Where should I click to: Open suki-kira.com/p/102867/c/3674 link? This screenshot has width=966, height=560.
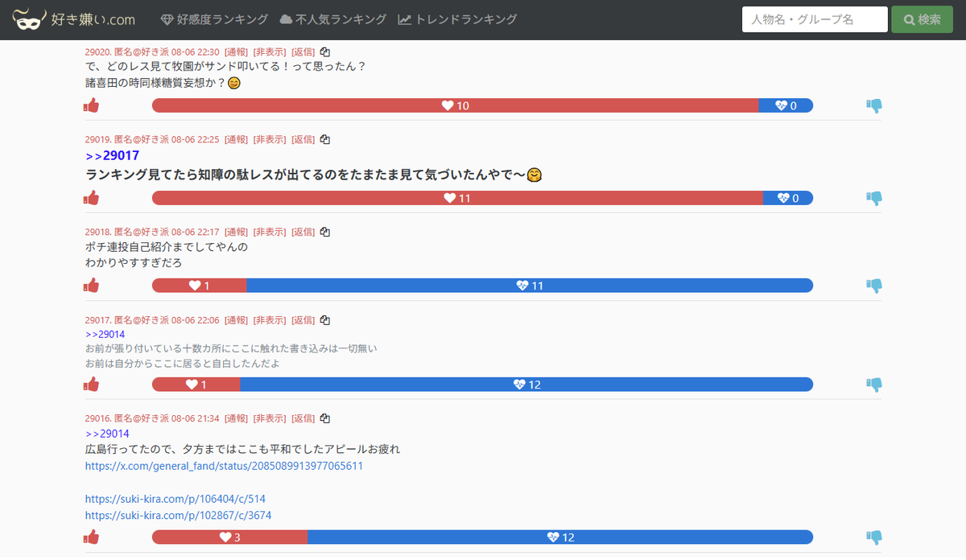coord(178,515)
